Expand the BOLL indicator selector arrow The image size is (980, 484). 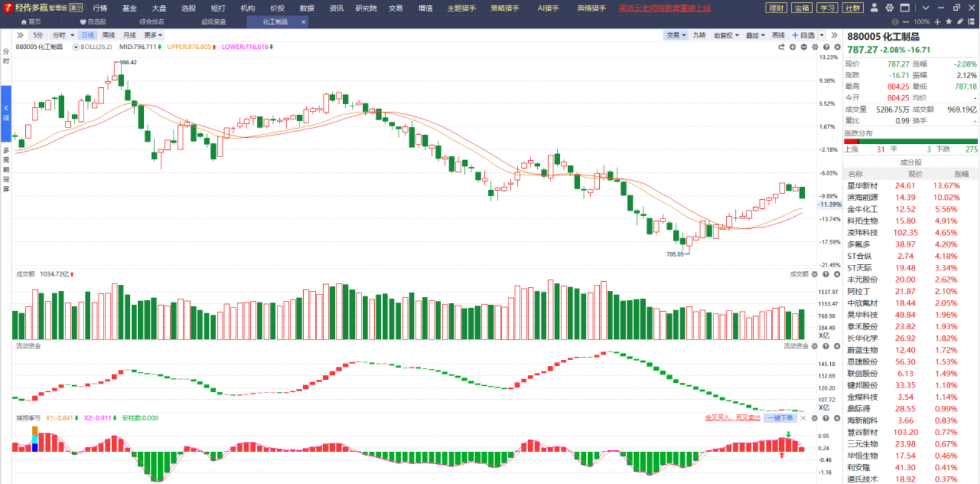click(76, 47)
